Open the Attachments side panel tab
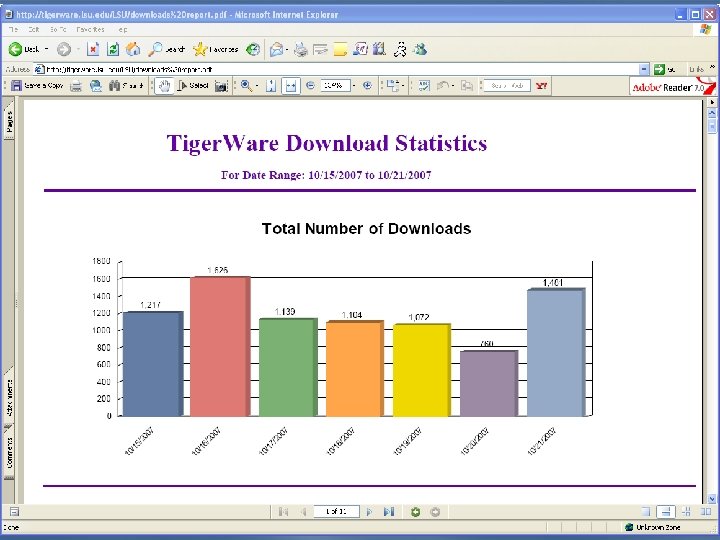 point(9,397)
